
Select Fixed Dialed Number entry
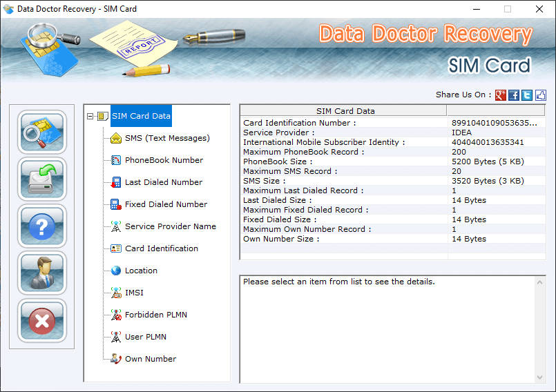(x=166, y=204)
